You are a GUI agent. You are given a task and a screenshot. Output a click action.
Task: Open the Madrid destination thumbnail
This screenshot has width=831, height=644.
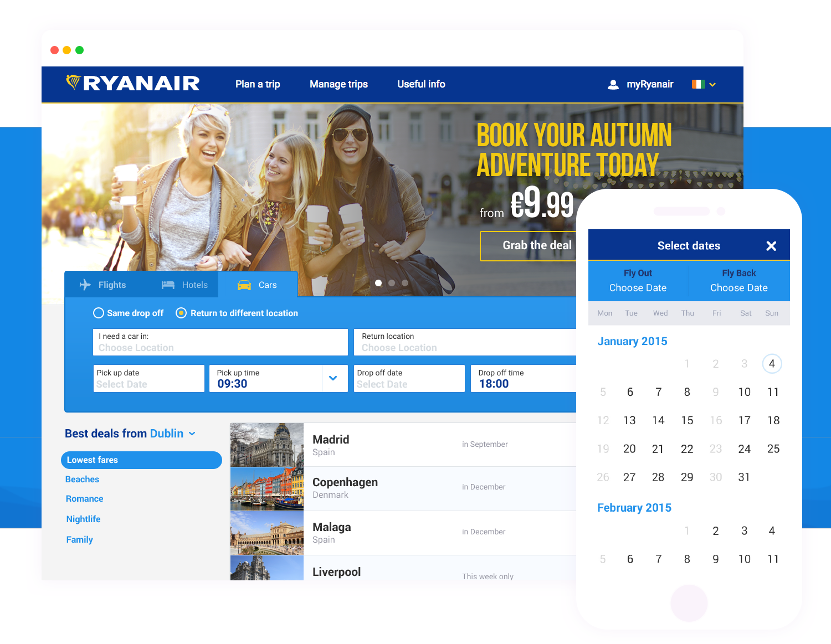pyautogui.click(x=267, y=445)
